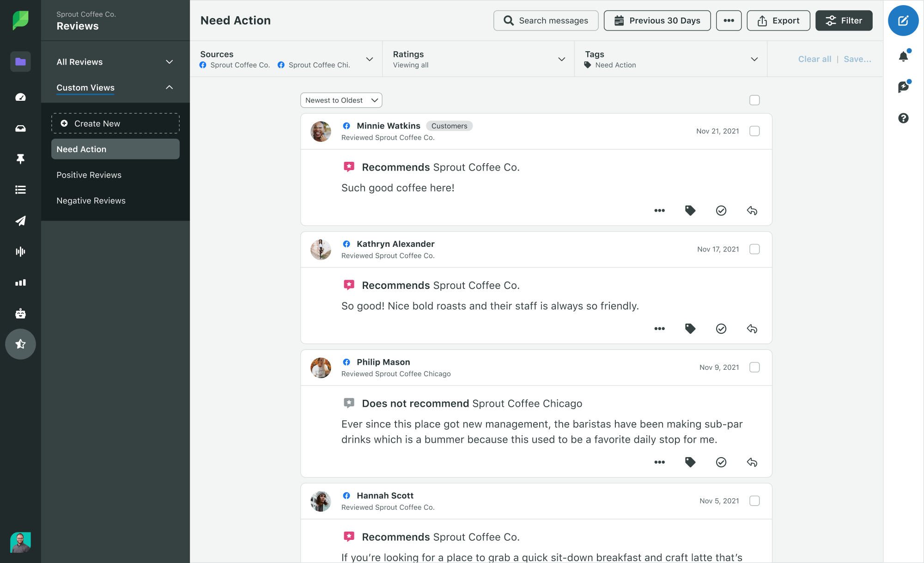Click the tag icon on Minnie Watkins' review
This screenshot has height=563, width=924.
tap(690, 211)
